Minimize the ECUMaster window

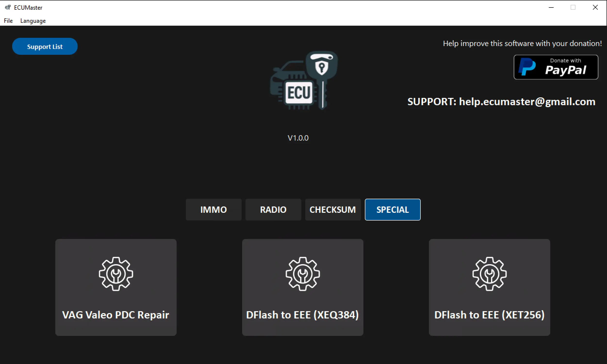[x=551, y=7]
